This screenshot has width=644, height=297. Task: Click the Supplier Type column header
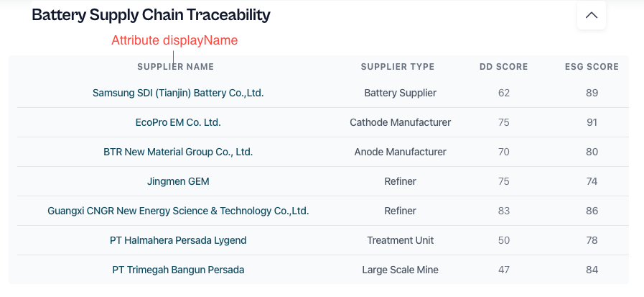point(398,67)
